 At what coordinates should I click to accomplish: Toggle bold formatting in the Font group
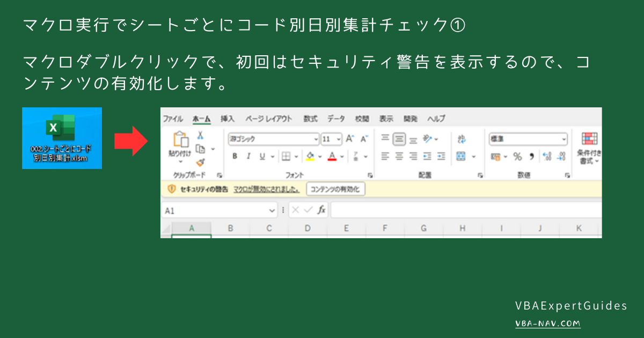point(236,156)
